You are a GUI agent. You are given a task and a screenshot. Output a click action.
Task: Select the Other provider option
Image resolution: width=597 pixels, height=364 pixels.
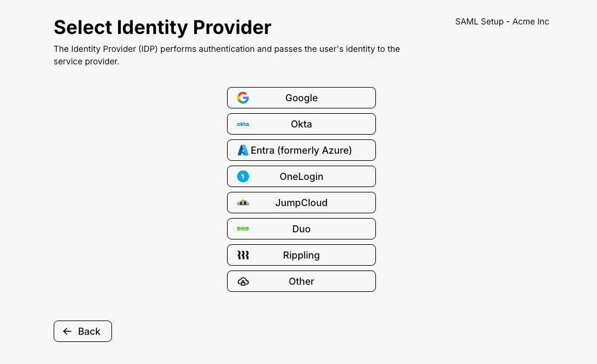coord(301,281)
